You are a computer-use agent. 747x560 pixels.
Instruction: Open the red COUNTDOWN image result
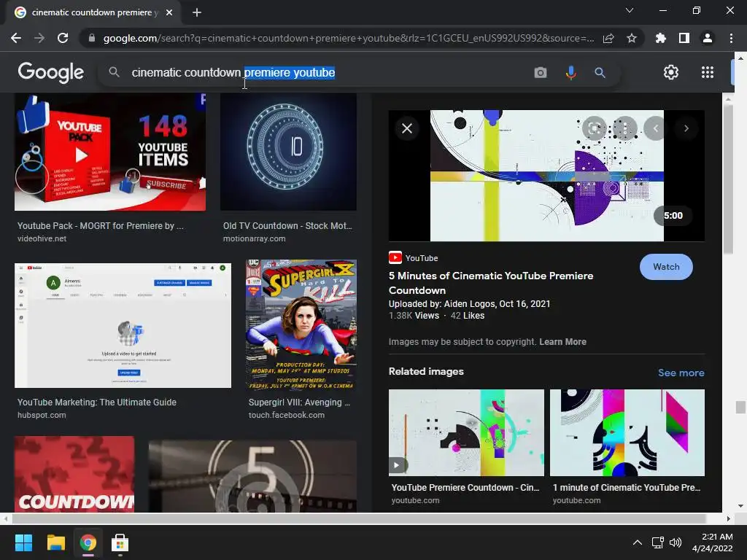(x=74, y=474)
